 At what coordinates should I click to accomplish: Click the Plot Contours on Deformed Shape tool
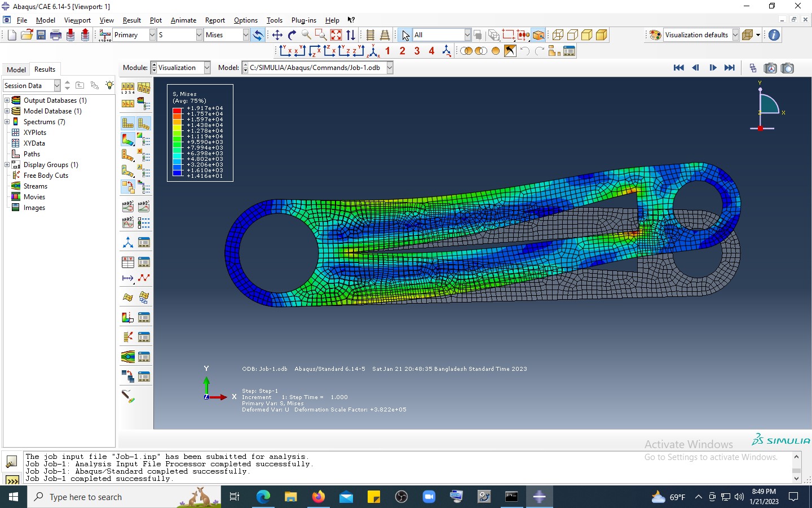pyautogui.click(x=128, y=139)
